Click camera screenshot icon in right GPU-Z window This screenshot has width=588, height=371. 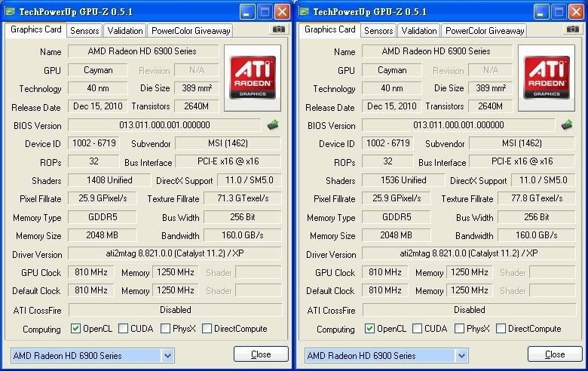[x=573, y=29]
